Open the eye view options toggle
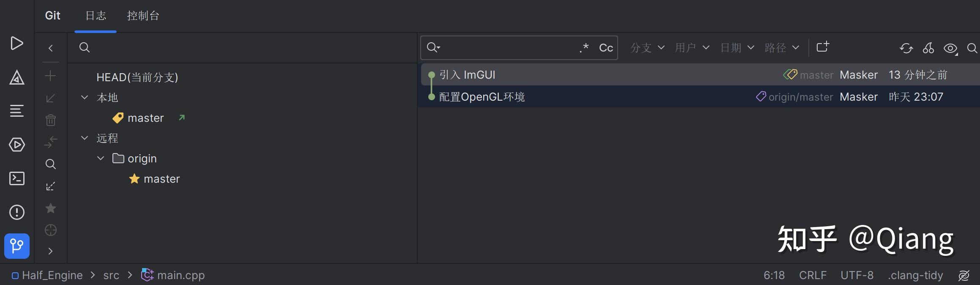This screenshot has height=285, width=980. coord(950,48)
